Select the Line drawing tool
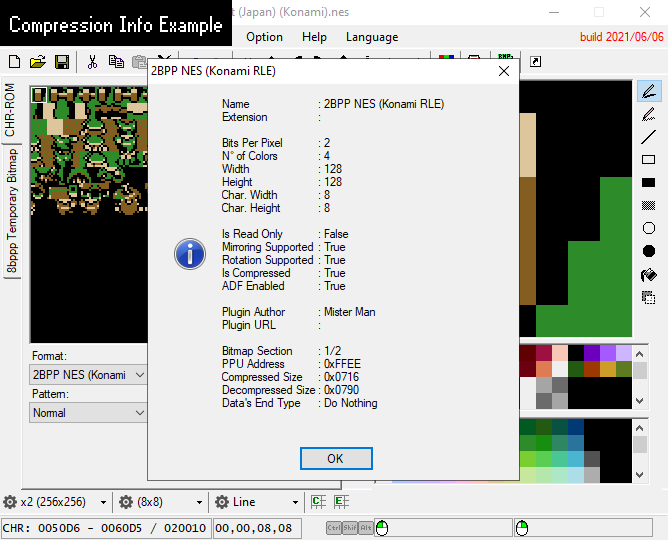Screen dimensions: 668x540 click(x=649, y=137)
